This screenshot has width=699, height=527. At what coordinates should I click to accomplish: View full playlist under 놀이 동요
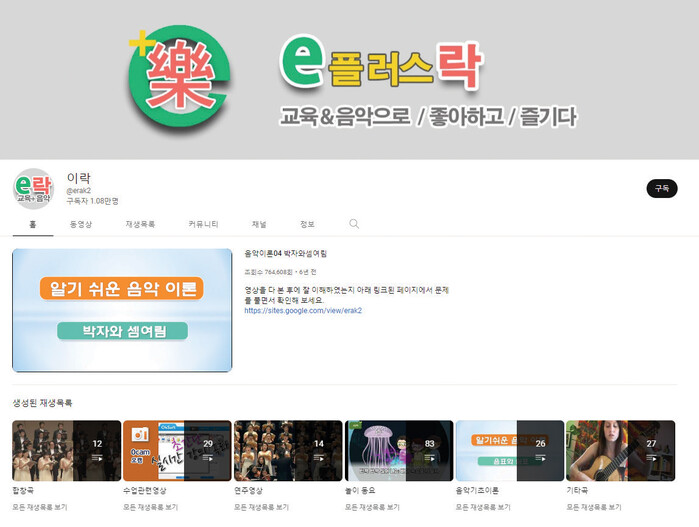tap(372, 507)
